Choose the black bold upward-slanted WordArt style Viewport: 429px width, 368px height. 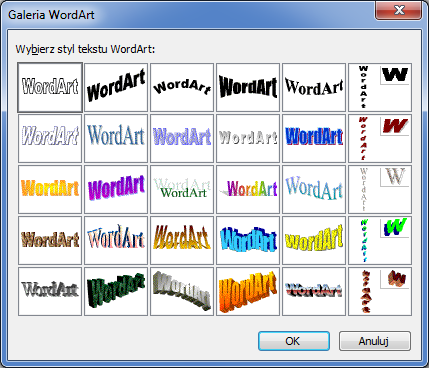click(116, 87)
